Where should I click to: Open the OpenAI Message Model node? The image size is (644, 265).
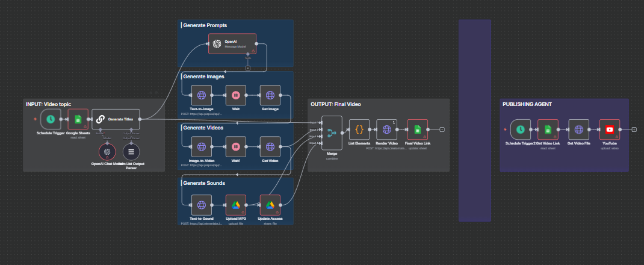point(232,44)
